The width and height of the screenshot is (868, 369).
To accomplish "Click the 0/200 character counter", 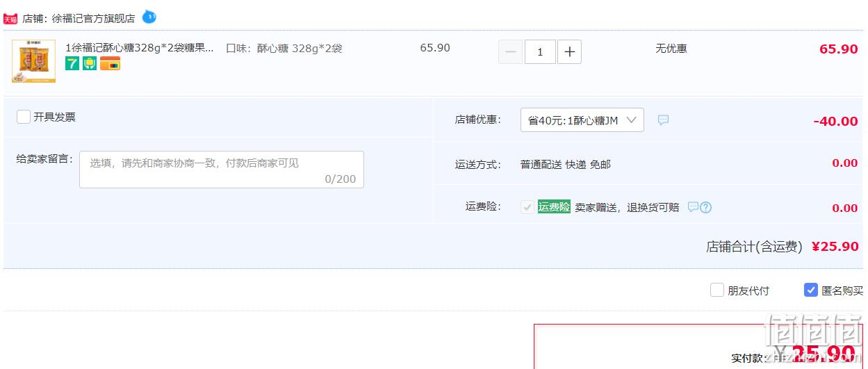I will 341,179.
